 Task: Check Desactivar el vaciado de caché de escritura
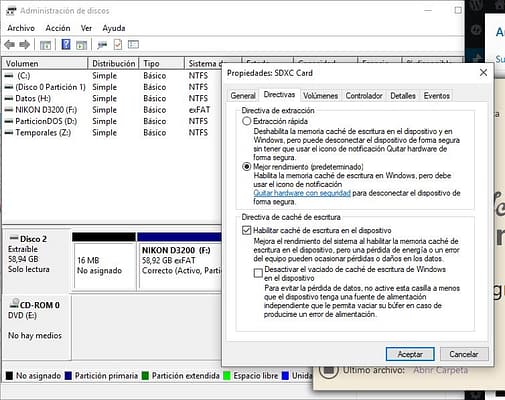(x=258, y=273)
